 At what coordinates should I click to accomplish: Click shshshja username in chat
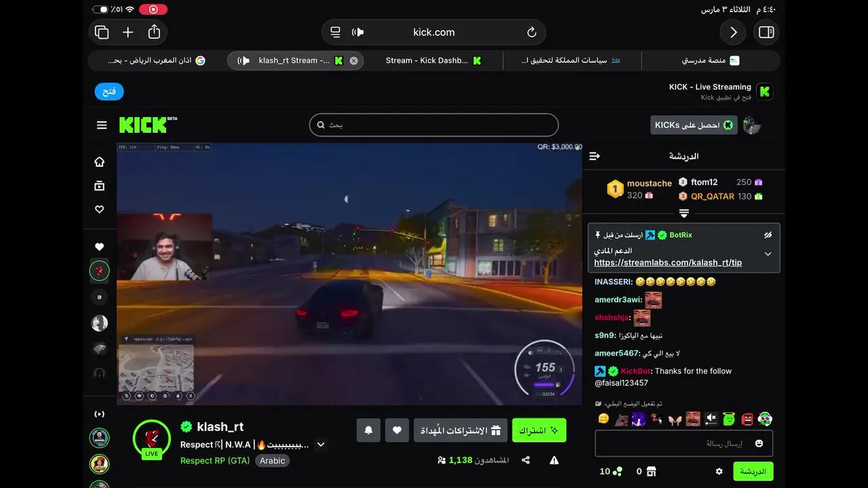tap(612, 318)
